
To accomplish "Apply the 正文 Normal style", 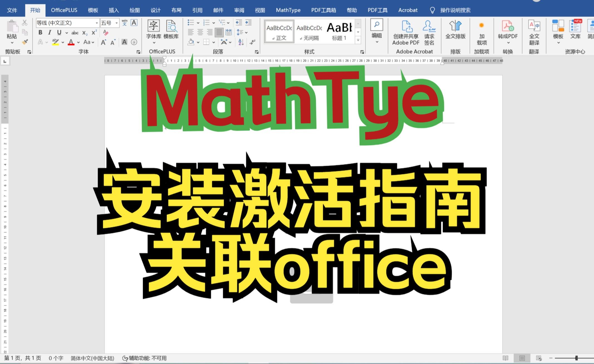I will (279, 31).
